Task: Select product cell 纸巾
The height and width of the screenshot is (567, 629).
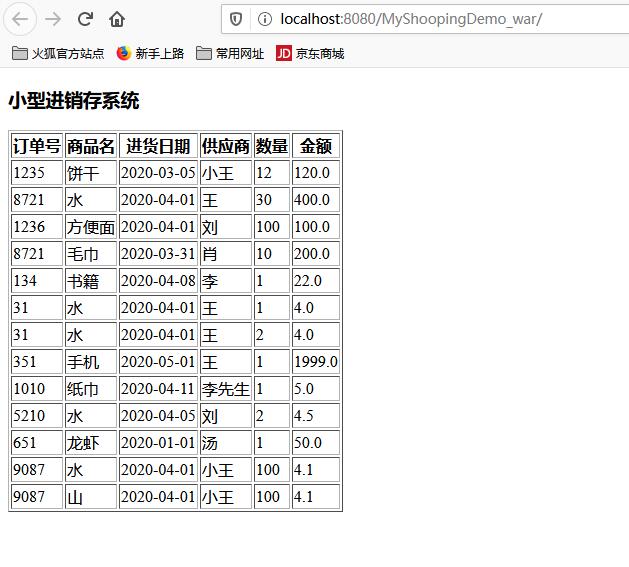Action: tap(91, 388)
